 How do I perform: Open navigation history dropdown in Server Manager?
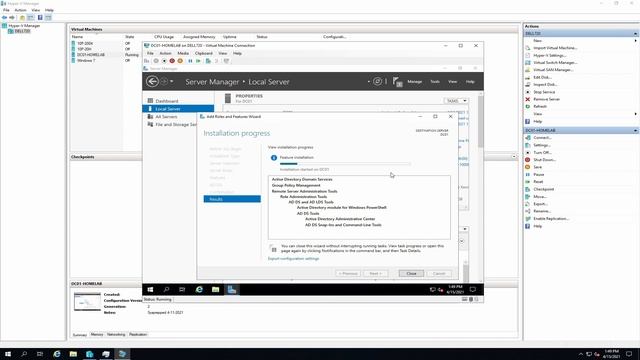point(171,82)
